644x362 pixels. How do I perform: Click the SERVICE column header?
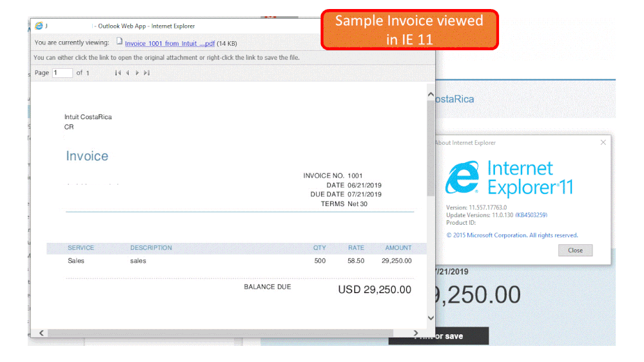tap(81, 248)
